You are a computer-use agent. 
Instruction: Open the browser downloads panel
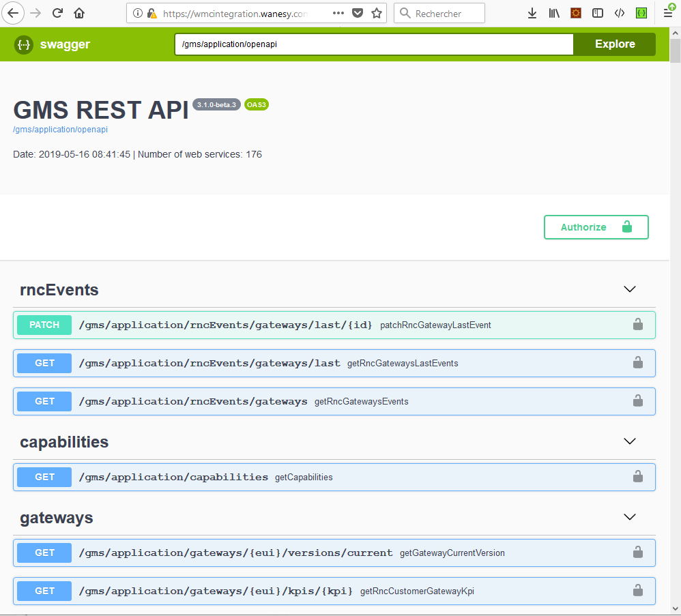[x=532, y=13]
